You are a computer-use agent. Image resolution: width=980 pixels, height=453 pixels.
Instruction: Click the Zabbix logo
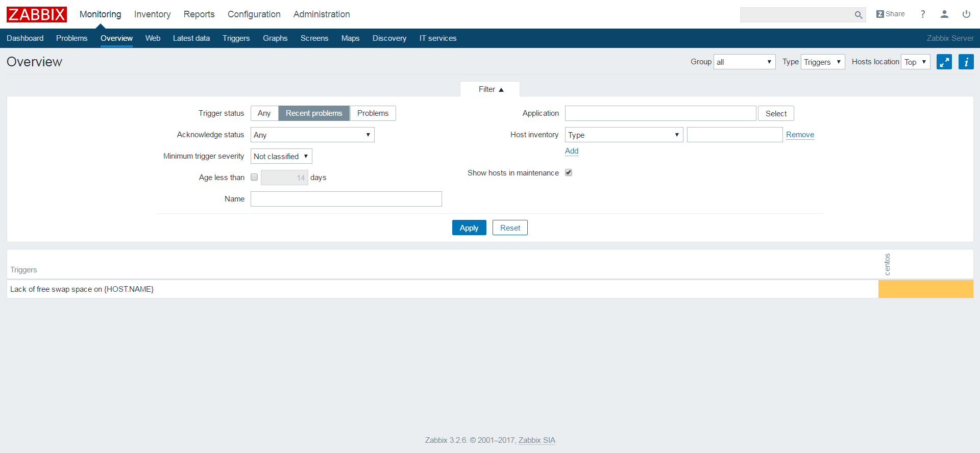[36, 14]
